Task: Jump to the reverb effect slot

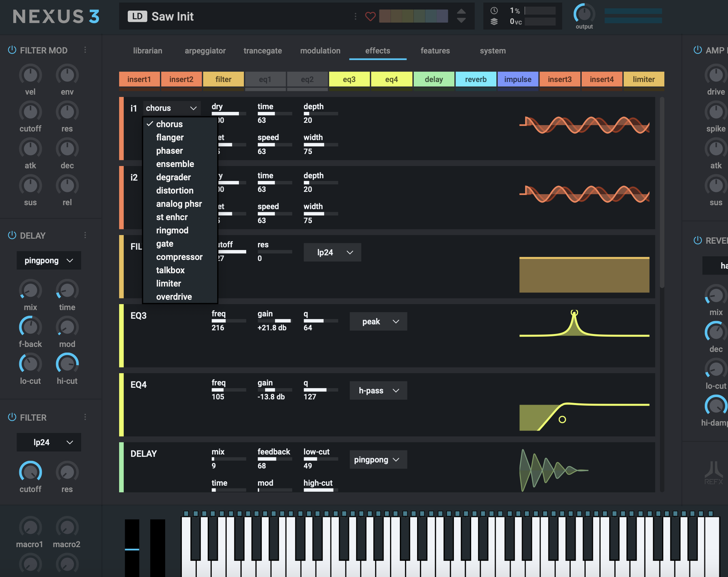Action: pyautogui.click(x=475, y=79)
